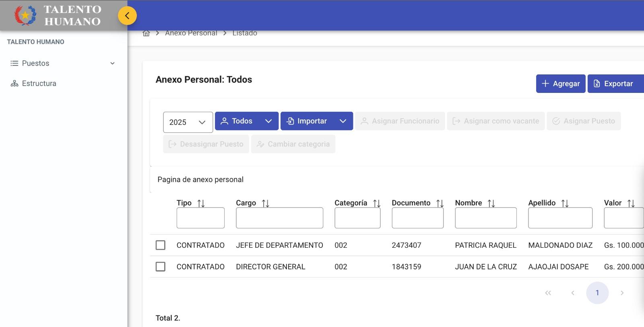Open Estructura in the sidebar
This screenshot has height=327, width=644.
[39, 83]
